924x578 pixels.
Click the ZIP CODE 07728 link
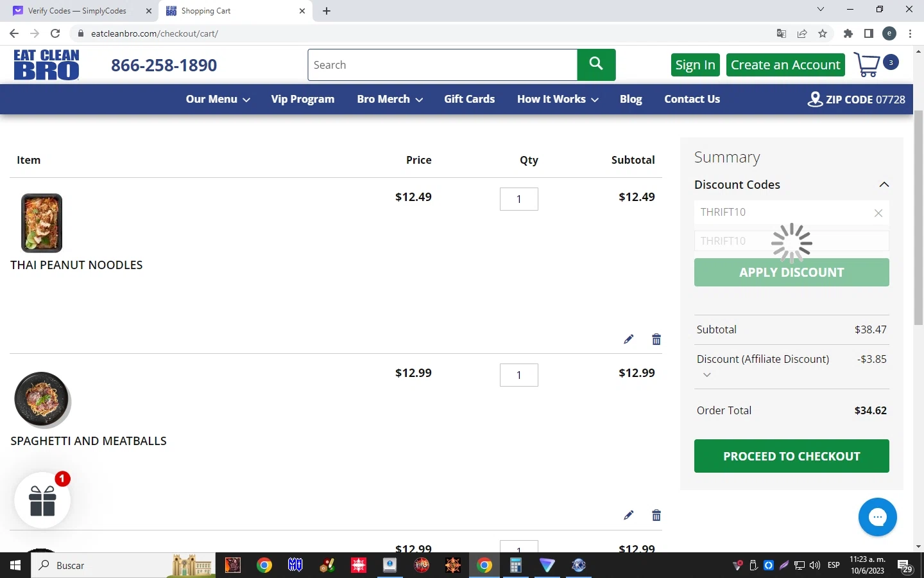pyautogui.click(x=866, y=100)
